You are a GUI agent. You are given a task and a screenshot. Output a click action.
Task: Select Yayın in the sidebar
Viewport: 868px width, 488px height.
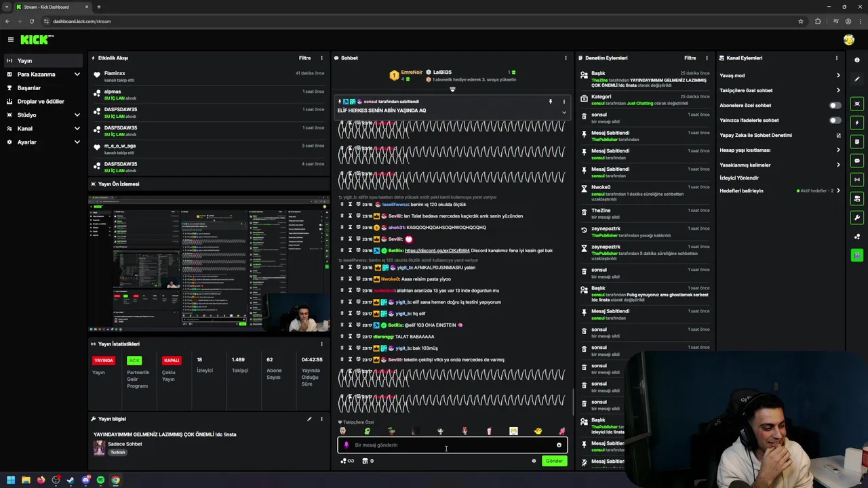click(42, 61)
